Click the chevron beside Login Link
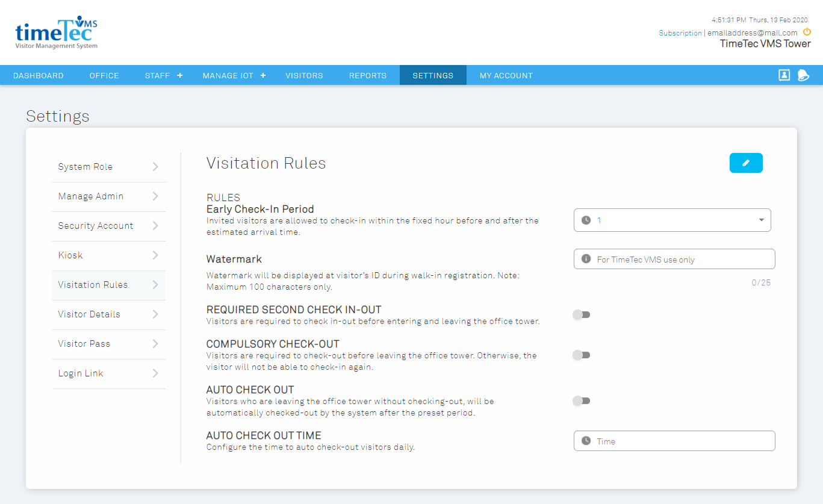This screenshot has width=823, height=504. coord(155,373)
